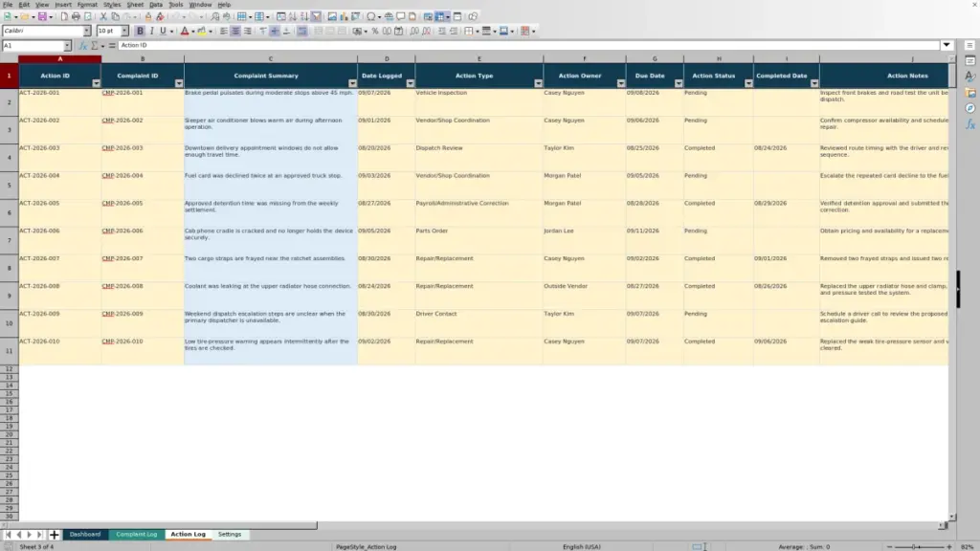Viewport: 980px width, 551px height.
Task: Click the Format as Percent icon
Action: pos(375,31)
